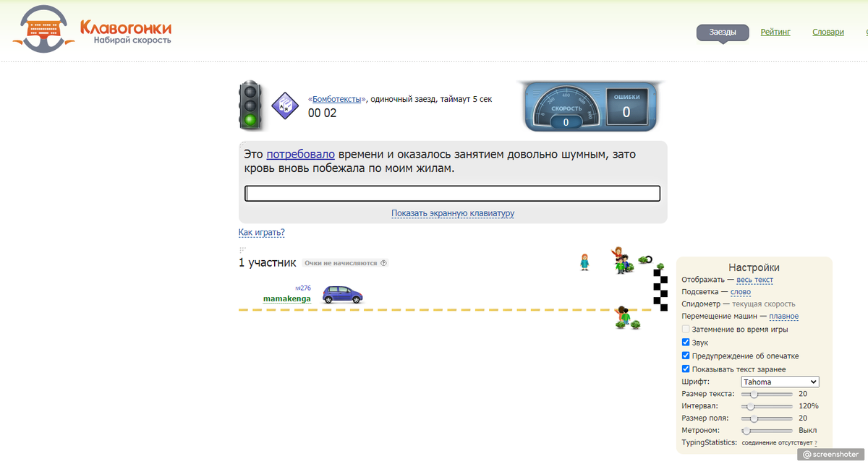868x464 pixels.
Task: Click the spectator in blue dress
Action: pyautogui.click(x=584, y=262)
